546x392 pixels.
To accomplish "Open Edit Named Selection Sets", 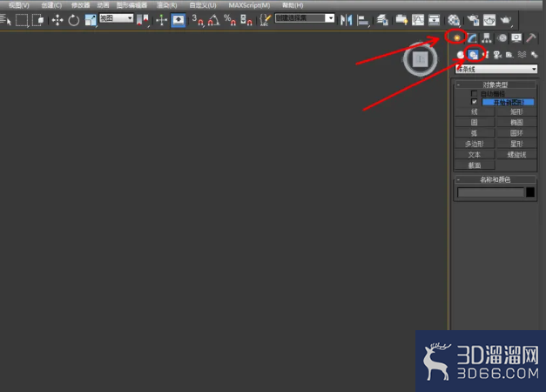I will point(266,20).
